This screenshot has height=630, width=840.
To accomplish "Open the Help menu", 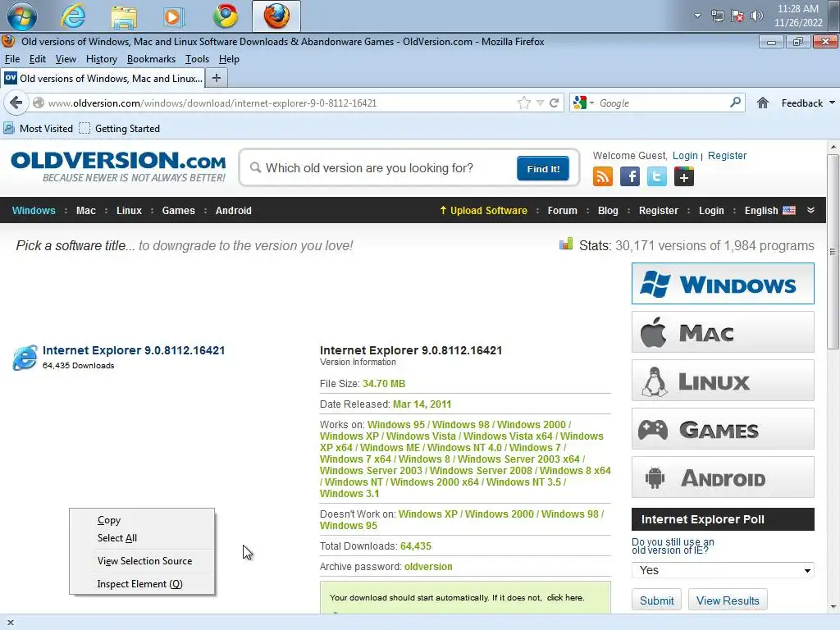I will pyautogui.click(x=229, y=59).
